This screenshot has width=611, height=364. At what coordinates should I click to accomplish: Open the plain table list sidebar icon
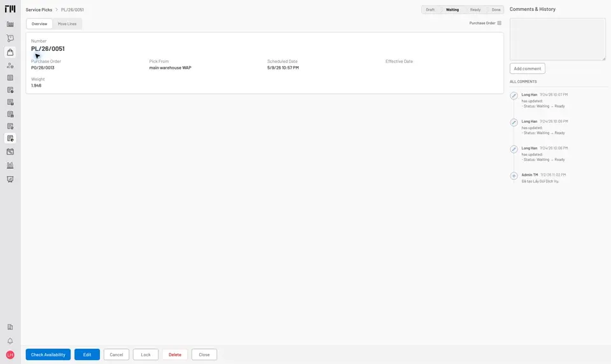10,78
